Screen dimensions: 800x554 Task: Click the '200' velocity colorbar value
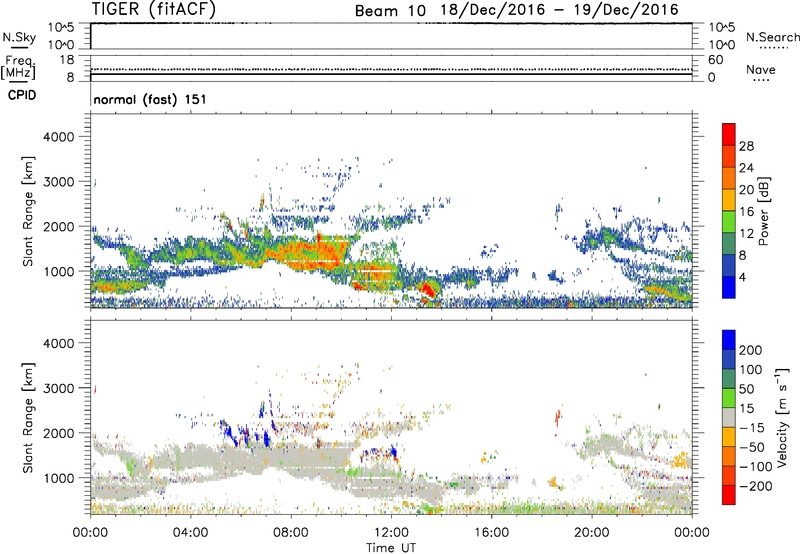pos(750,350)
